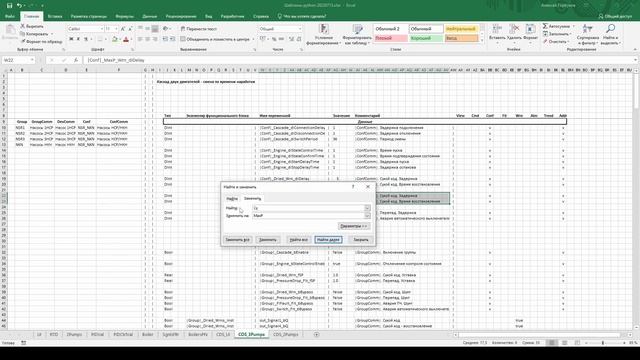Viewport: 640px width, 360px height.
Task: Toggle Bold formatting
Action: tap(71, 39)
